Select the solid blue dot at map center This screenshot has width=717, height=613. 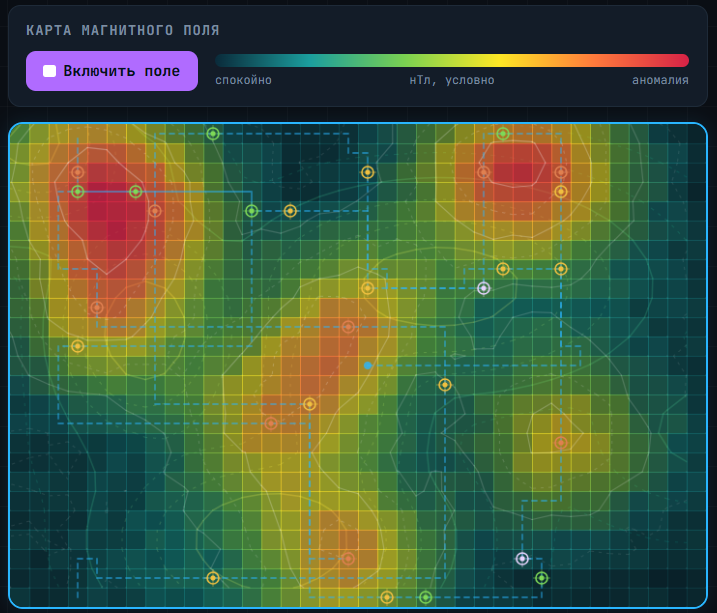[368, 366]
